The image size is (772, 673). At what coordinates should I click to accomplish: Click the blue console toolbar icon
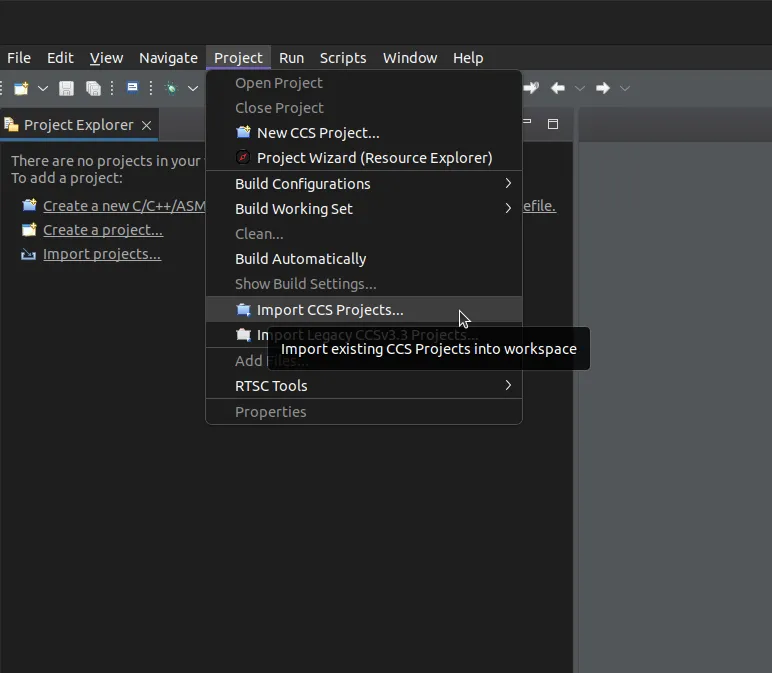[132, 88]
